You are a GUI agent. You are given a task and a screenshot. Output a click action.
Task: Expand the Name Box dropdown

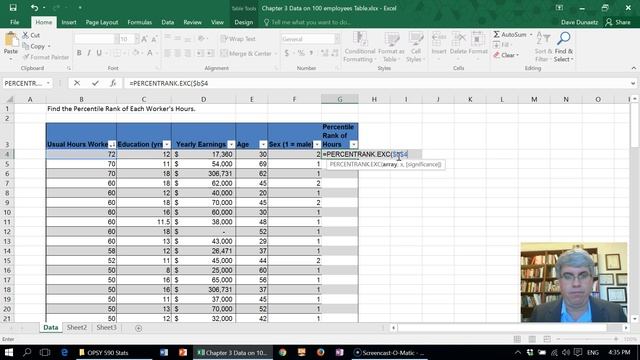[48, 83]
